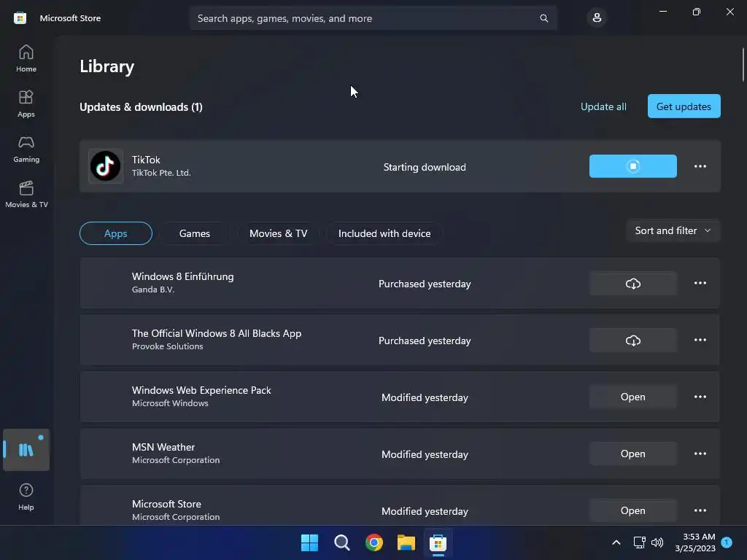747x560 pixels.
Task: Open Movies & TV in the sidebar
Action: coord(26,194)
